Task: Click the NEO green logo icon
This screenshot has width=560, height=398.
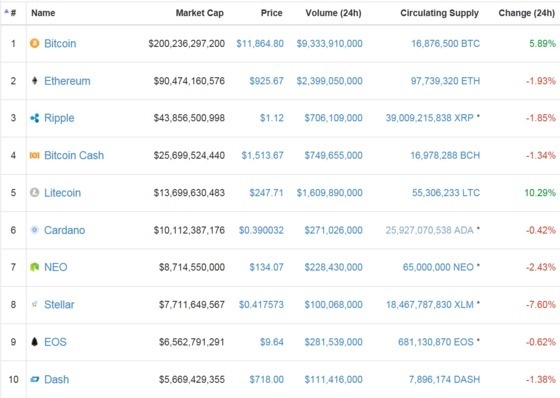Action: tap(35, 267)
